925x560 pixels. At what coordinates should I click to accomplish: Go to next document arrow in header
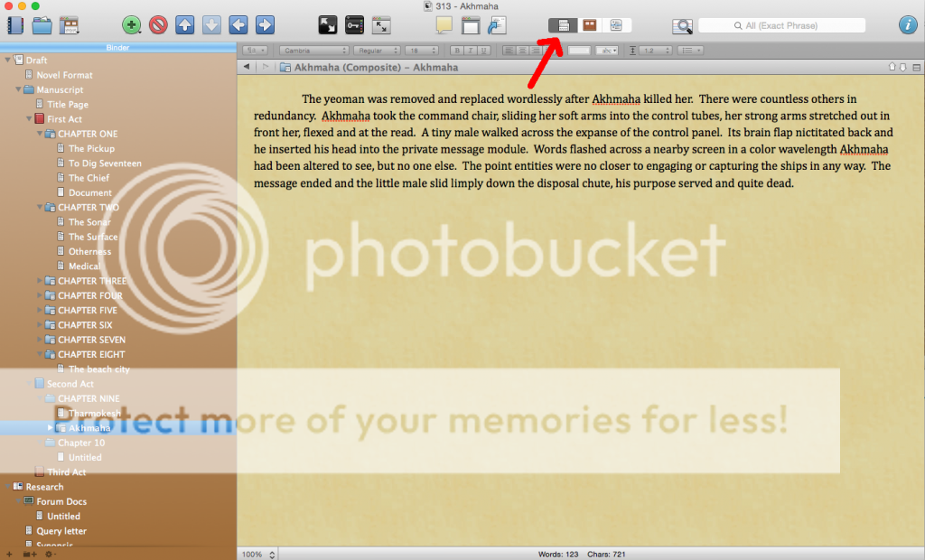tap(902, 67)
